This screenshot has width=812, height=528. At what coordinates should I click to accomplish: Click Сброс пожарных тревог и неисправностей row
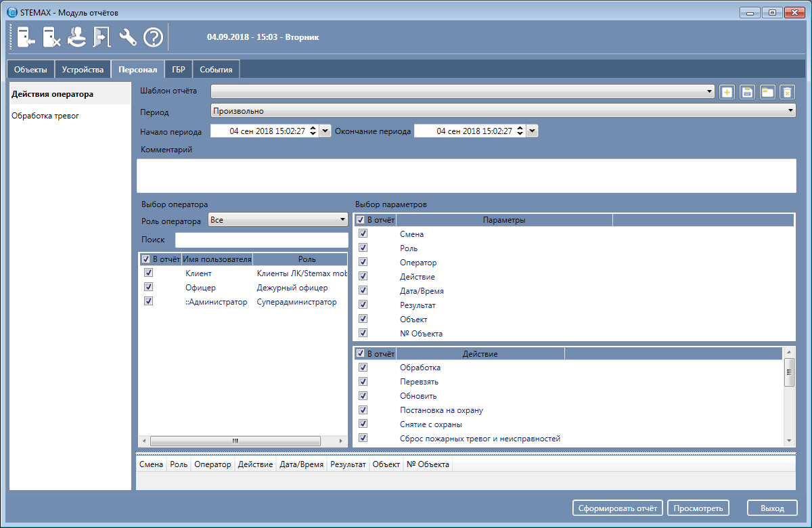point(480,439)
